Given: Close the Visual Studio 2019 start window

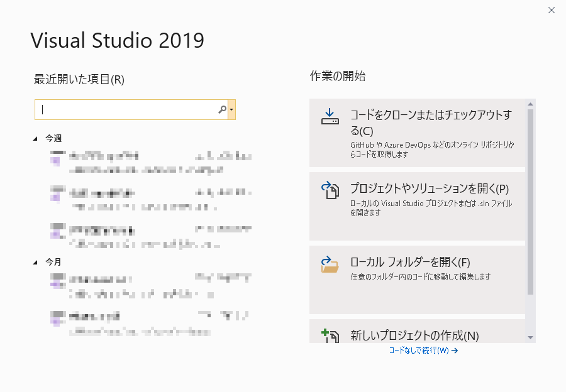Looking at the screenshot, I should click(x=551, y=10).
